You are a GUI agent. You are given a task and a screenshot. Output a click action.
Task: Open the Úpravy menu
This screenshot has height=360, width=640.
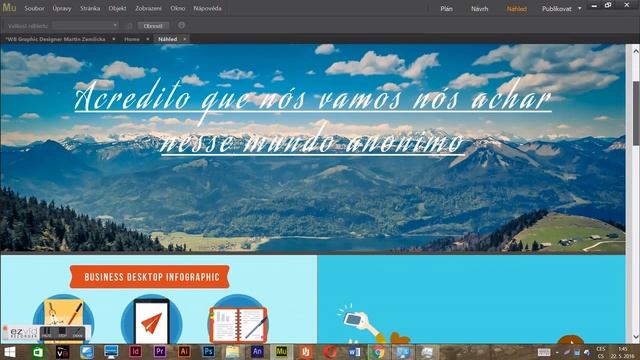[x=62, y=8]
